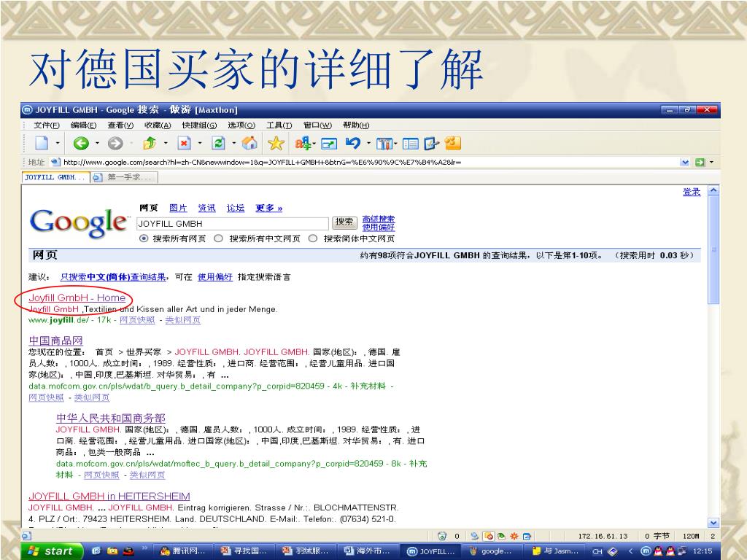Select 搜索所有中文网页 radio button

pyautogui.click(x=218, y=238)
